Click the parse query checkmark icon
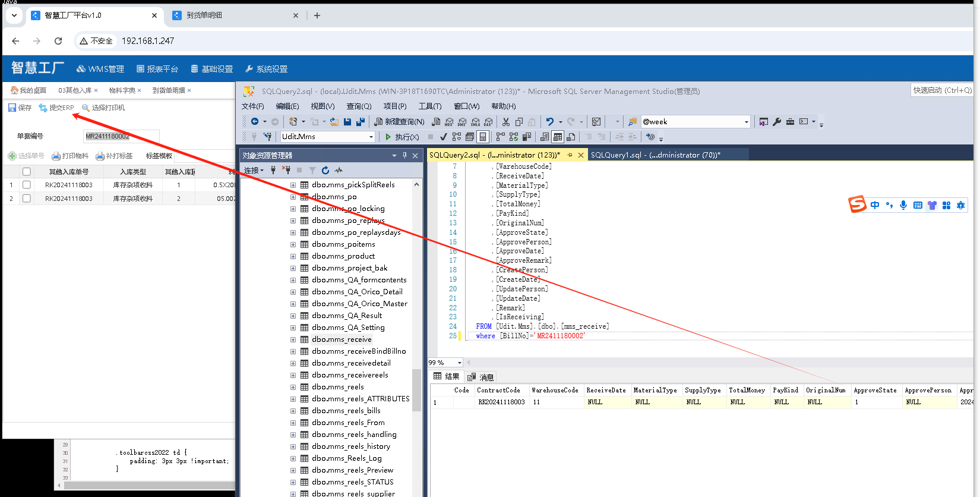 [x=443, y=137]
